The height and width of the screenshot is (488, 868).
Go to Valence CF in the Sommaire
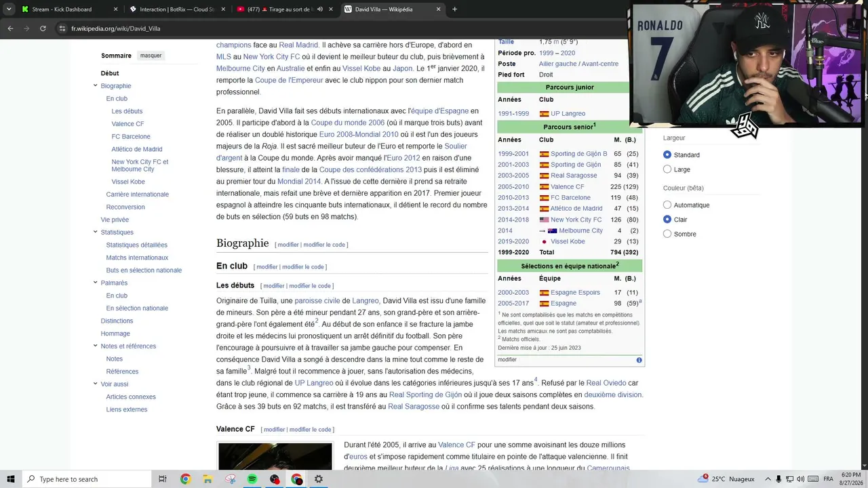click(x=127, y=124)
